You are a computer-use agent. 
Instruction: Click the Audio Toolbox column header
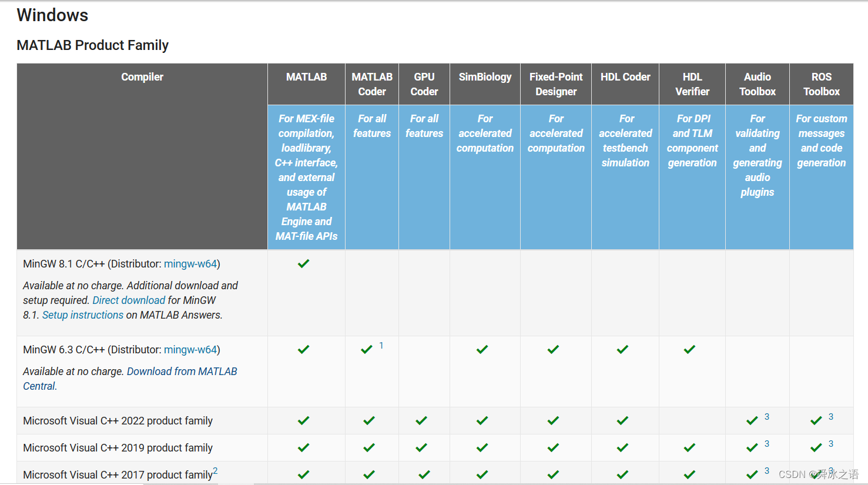[x=758, y=84]
